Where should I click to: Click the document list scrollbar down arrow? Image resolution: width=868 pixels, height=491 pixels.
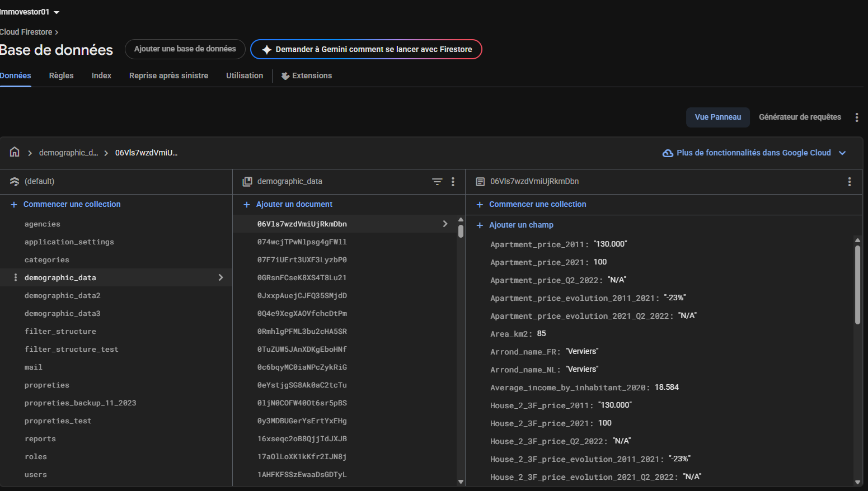461,481
